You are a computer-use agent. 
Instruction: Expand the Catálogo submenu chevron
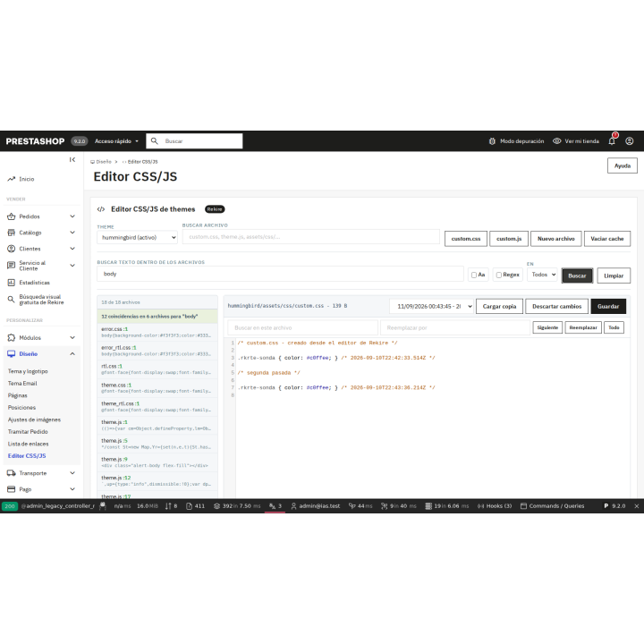[72, 233]
